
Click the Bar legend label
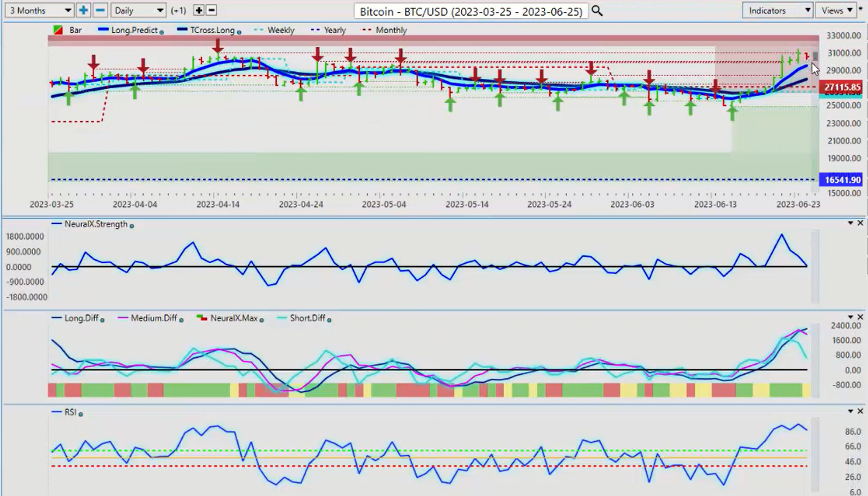[x=75, y=30]
